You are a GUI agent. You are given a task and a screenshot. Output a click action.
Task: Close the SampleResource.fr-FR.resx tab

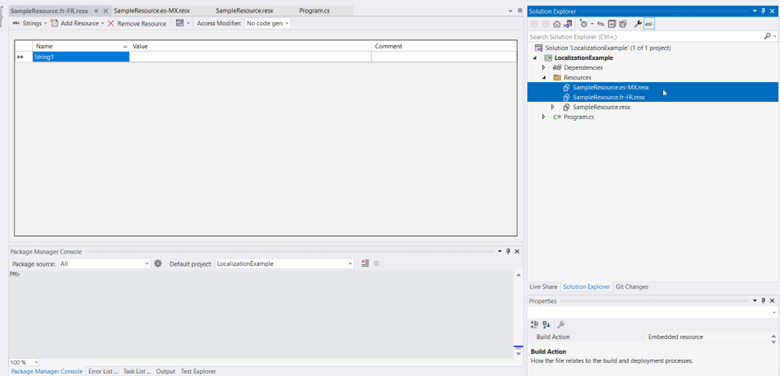[105, 10]
